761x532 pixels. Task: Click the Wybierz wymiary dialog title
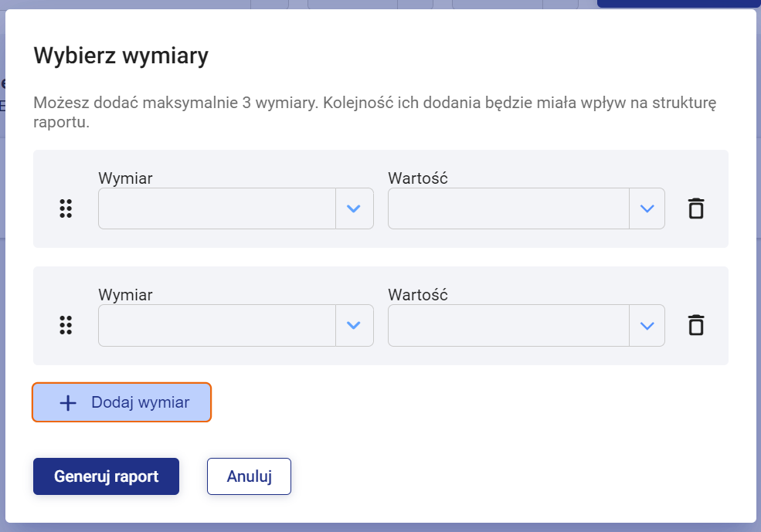(x=121, y=56)
